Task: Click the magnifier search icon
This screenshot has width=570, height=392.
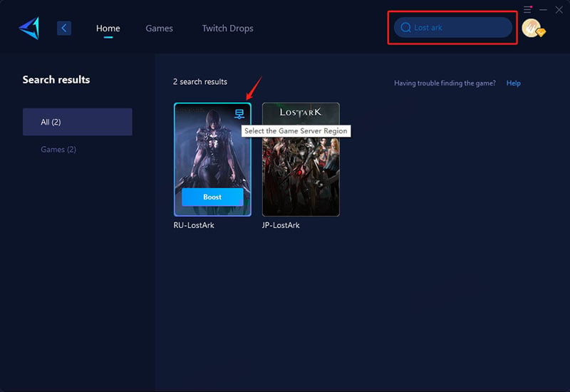Action: pos(405,28)
